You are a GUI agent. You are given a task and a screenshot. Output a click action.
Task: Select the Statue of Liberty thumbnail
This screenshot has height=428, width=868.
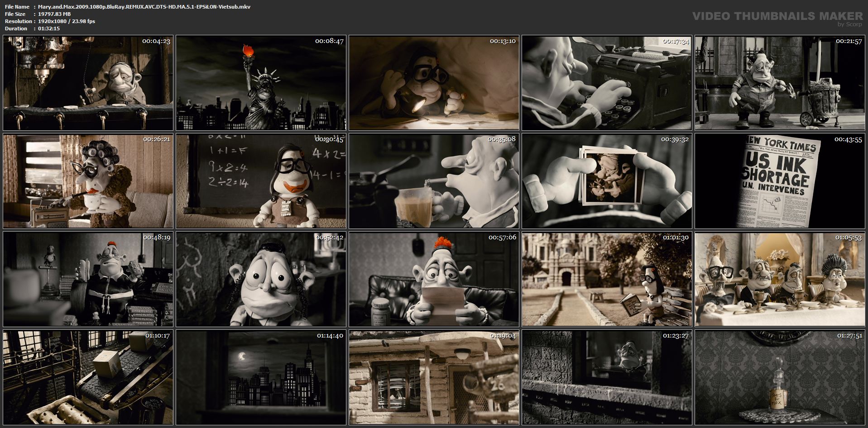click(261, 83)
